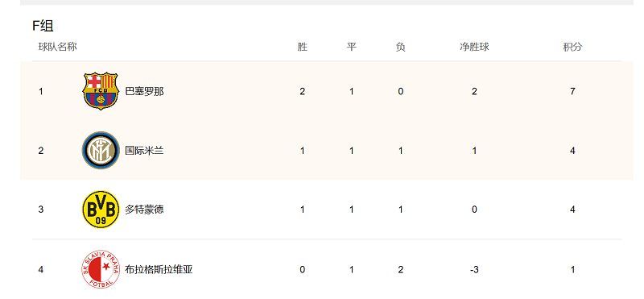Open the 多特蒙德 team link

point(144,210)
